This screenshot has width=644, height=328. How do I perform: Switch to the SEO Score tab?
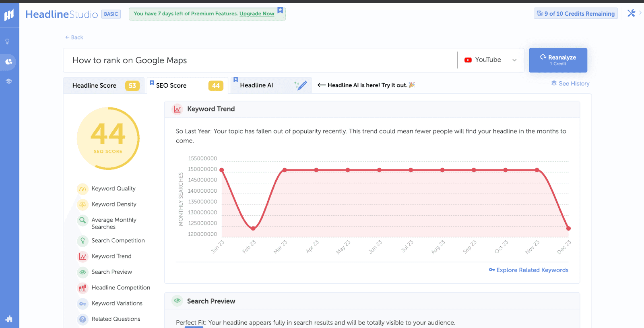[187, 85]
